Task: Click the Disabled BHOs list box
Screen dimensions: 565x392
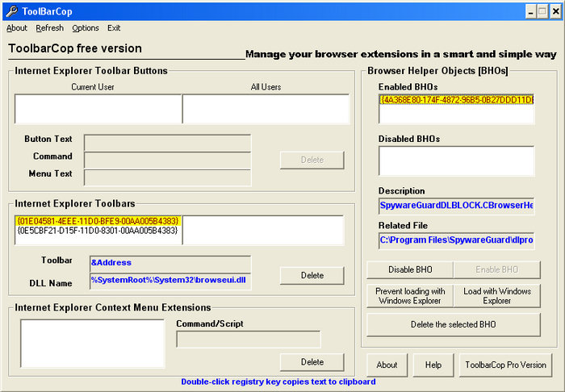Action: tap(457, 161)
